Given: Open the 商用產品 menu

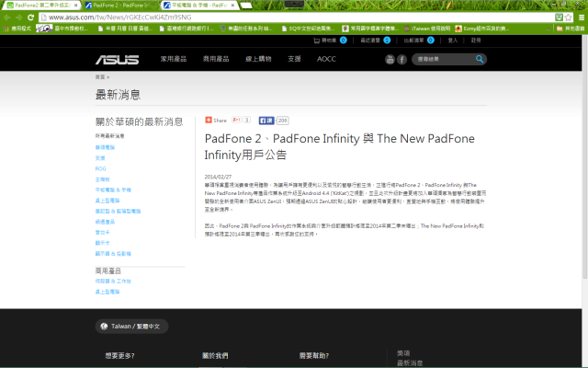Looking at the screenshot, I should click(216, 59).
